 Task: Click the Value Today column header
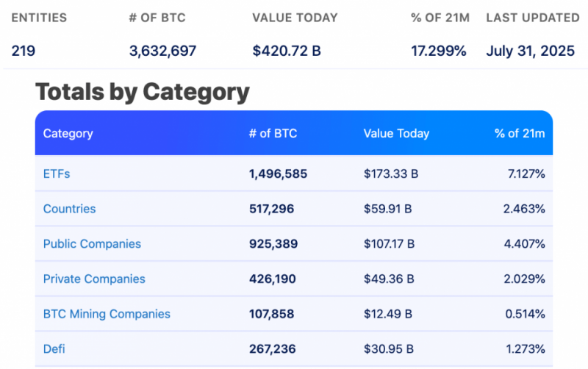click(x=396, y=134)
